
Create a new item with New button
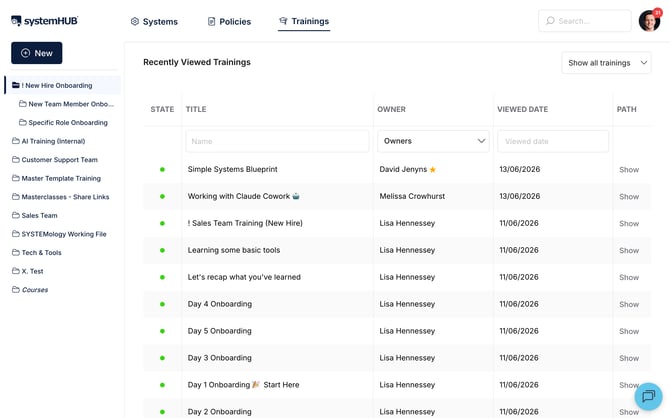pos(37,53)
